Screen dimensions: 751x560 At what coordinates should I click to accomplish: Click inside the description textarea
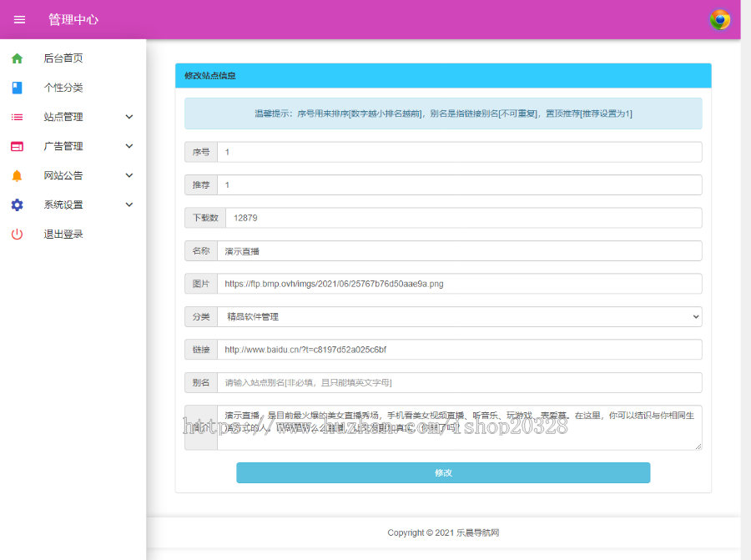click(459, 427)
